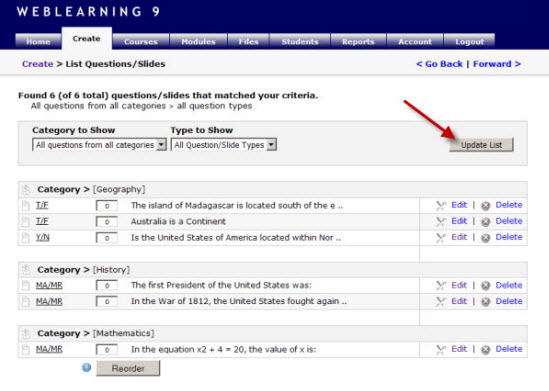Focus the order field for Australia question
This screenshot has height=391, width=549.
pos(106,222)
